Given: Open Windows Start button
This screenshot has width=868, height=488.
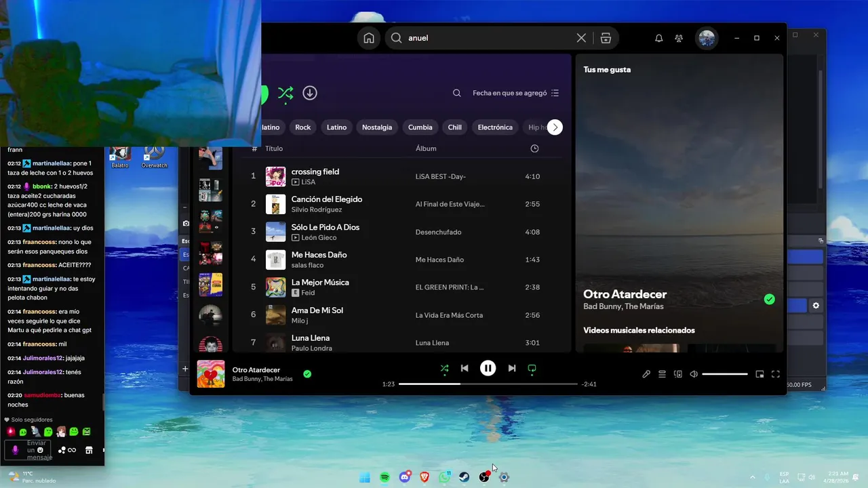Looking at the screenshot, I should tap(365, 477).
